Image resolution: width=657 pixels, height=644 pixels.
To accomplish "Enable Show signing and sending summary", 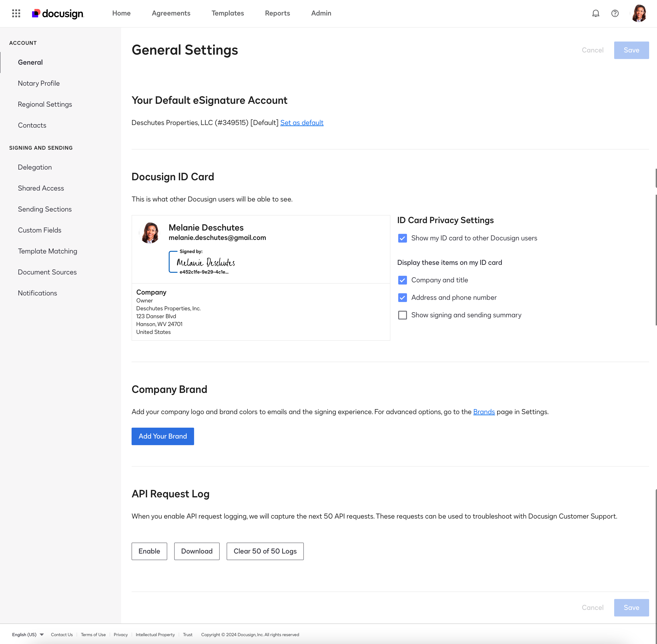I will 402,315.
